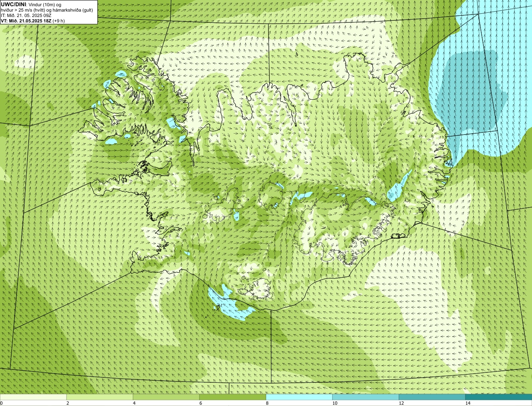Image resolution: width=532 pixels, height=406 pixels.
Task: Click the "UWC/DINI: Vindur (10m) og" title line
Action: pyautogui.click(x=31, y=4)
